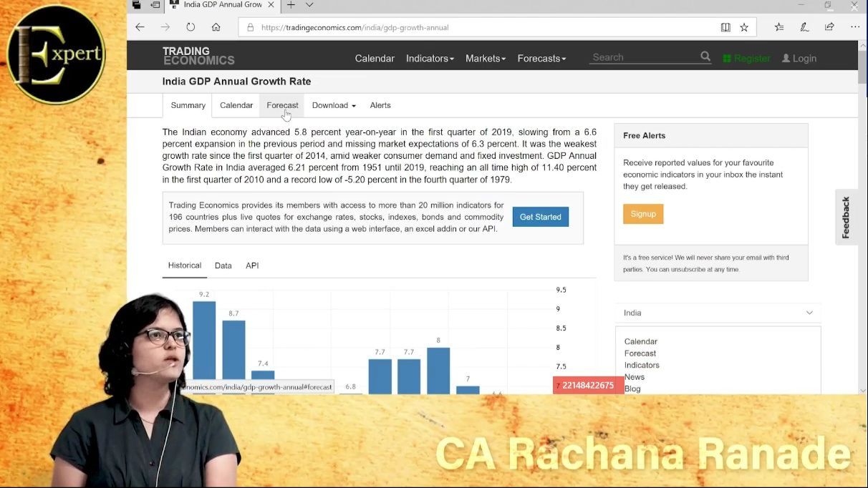Share this page using the share icon
The image size is (868, 488).
[829, 27]
